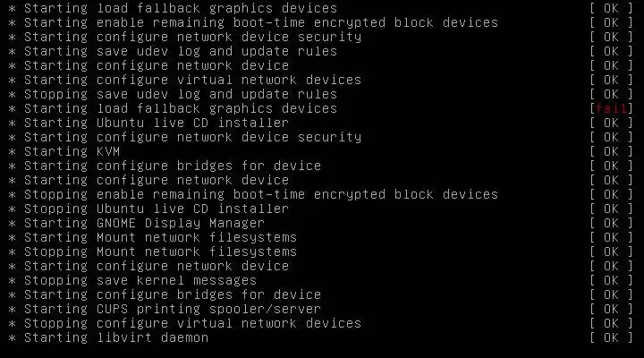Click the red fail status indicator
Viewport: 644px width, 358px height.
click(x=611, y=108)
